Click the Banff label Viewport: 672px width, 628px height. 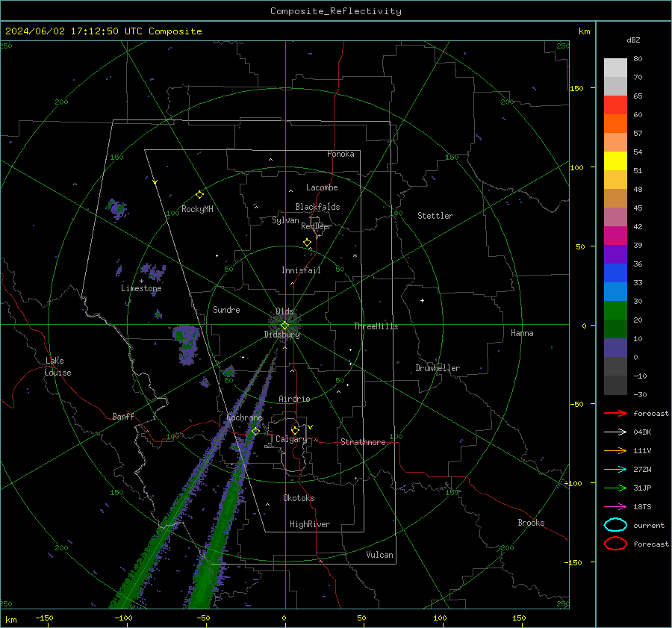123,416
